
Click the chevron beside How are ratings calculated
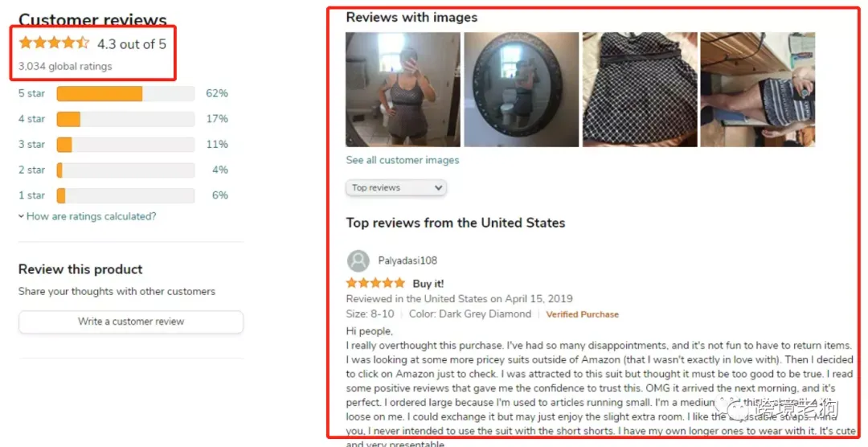coord(21,216)
